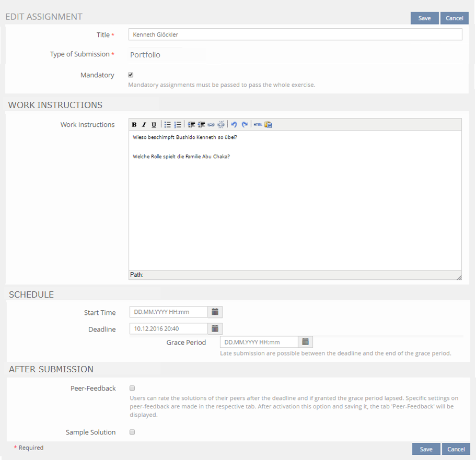Image resolution: width=476 pixels, height=460 pixels.
Task: Open the Grace Period calendar picker
Action: [305, 342]
